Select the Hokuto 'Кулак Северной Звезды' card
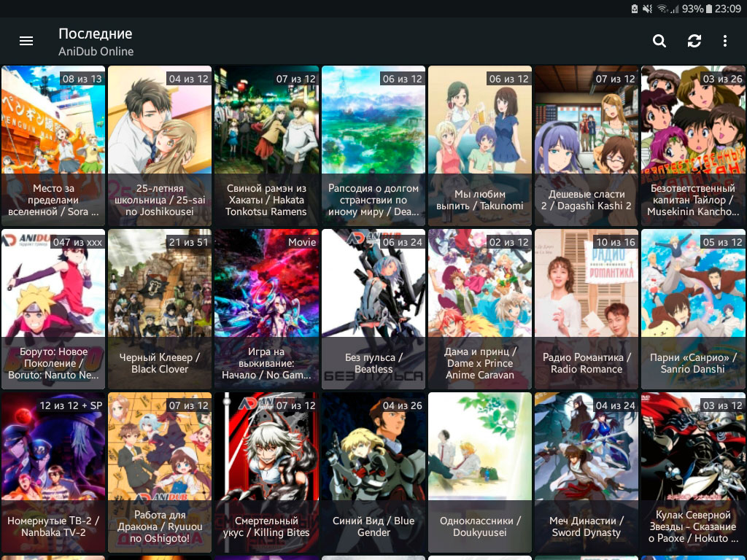747x560 pixels. [x=693, y=472]
